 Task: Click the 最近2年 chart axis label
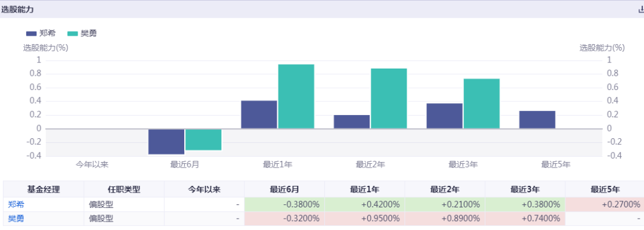coord(370,165)
